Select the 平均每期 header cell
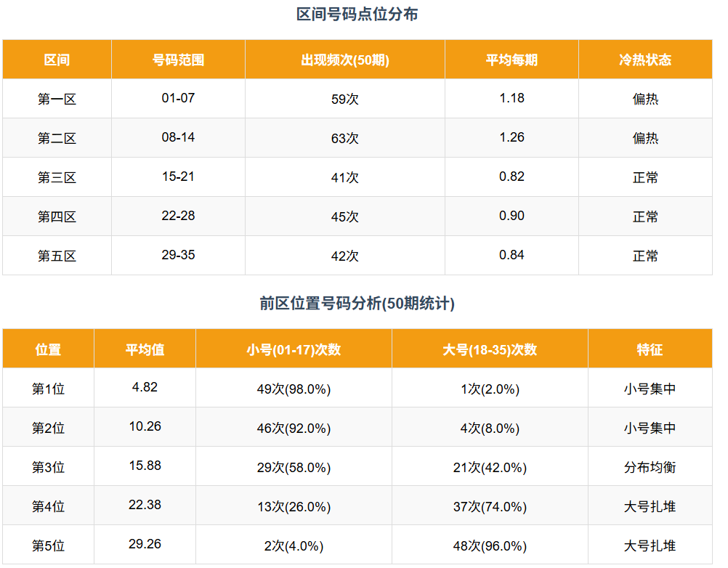The image size is (728, 568). click(511, 60)
